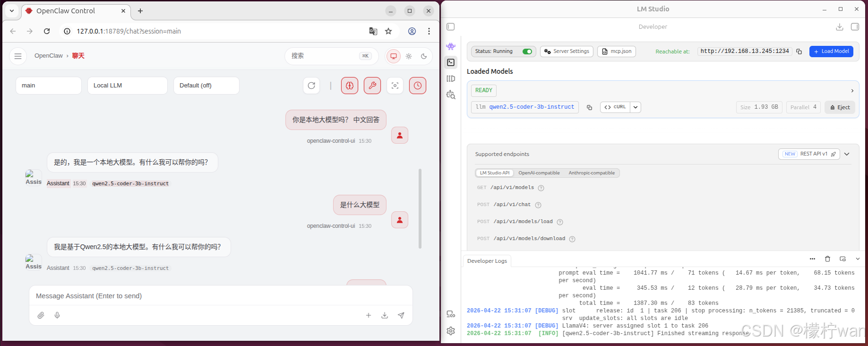Screen dimensions: 868x346
Task: Open the LM Studio Discover search icon
Action: click(x=451, y=95)
